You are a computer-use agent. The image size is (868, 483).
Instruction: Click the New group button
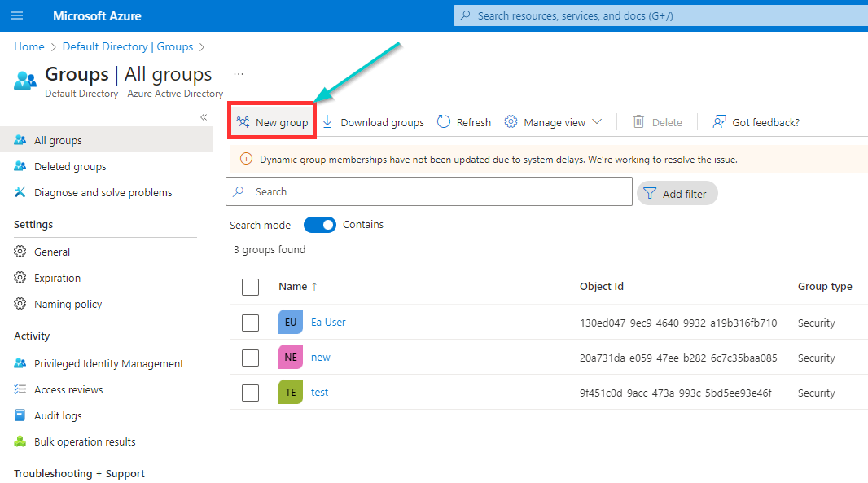coord(272,122)
